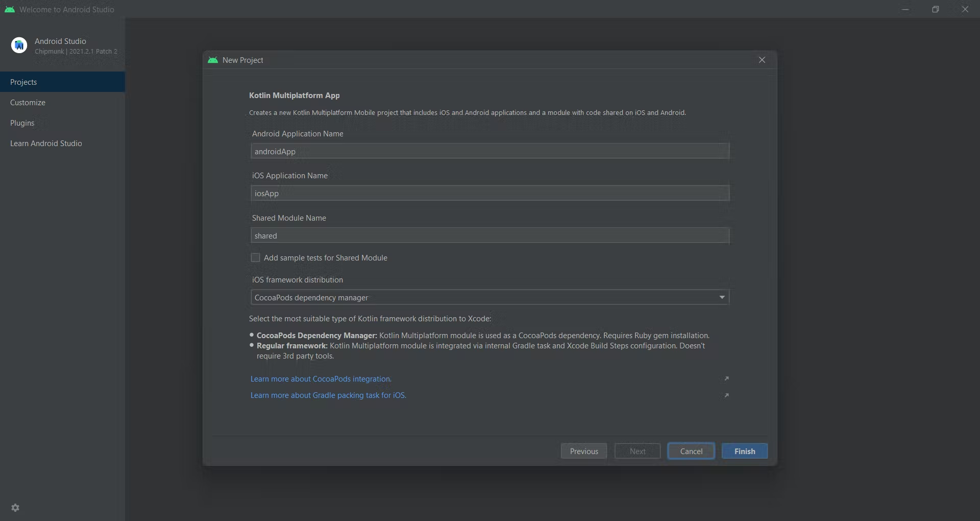Click the Android Studio title bar icon
Viewport: 980px width, 521px height.
coord(10,9)
